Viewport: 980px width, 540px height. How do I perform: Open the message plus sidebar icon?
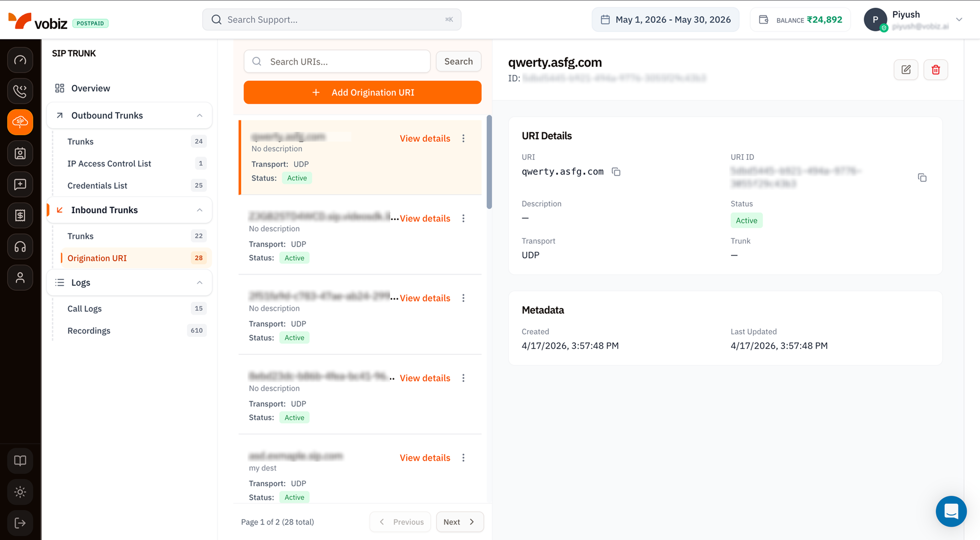[x=20, y=185]
